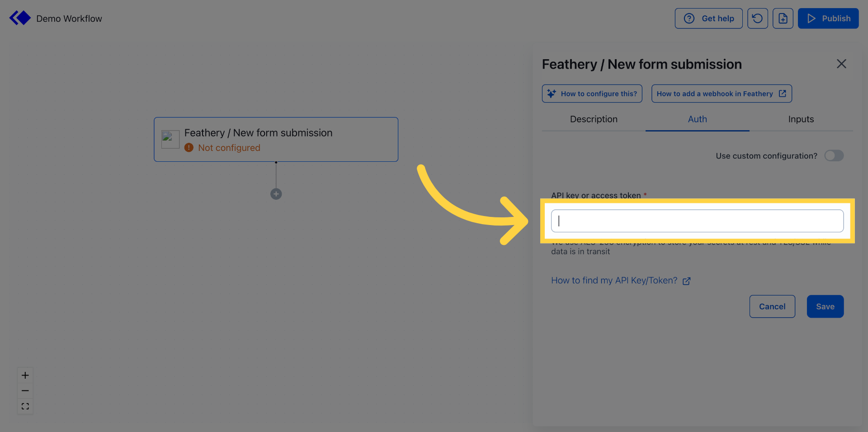Click the plus icon to add a workflow step
This screenshot has width=868, height=432.
pyautogui.click(x=276, y=194)
